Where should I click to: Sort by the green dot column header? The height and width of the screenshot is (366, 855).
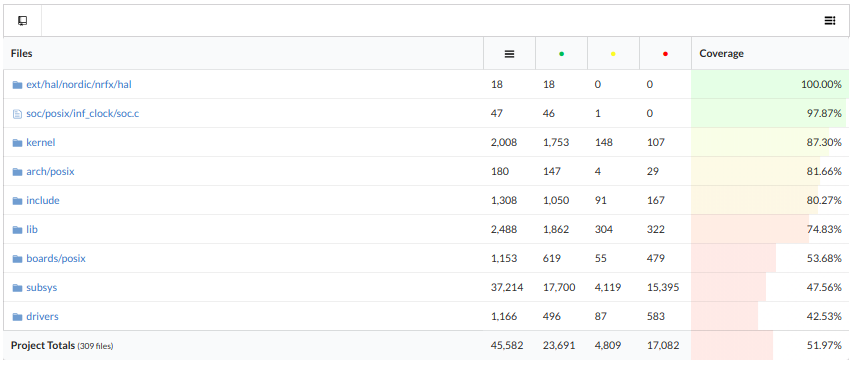562,54
